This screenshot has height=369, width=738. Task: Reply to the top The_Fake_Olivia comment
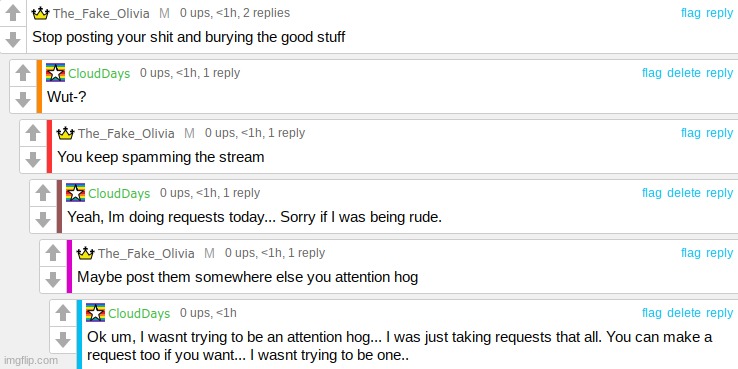click(719, 13)
